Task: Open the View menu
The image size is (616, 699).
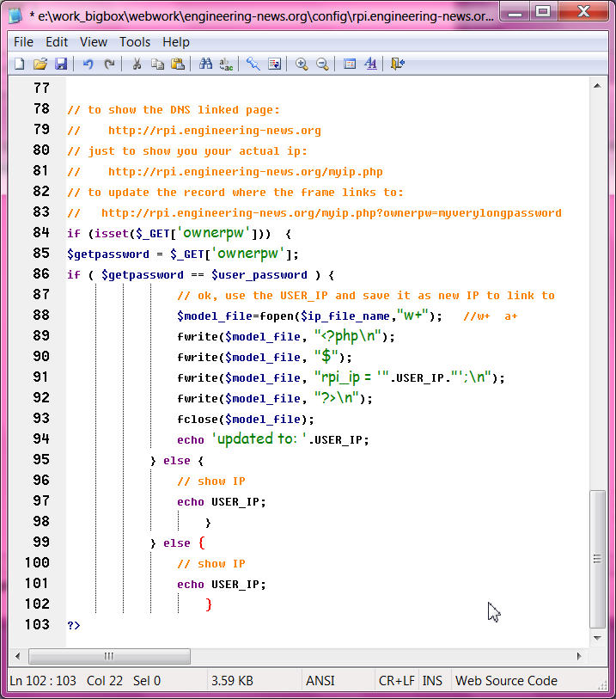Action: [94, 41]
